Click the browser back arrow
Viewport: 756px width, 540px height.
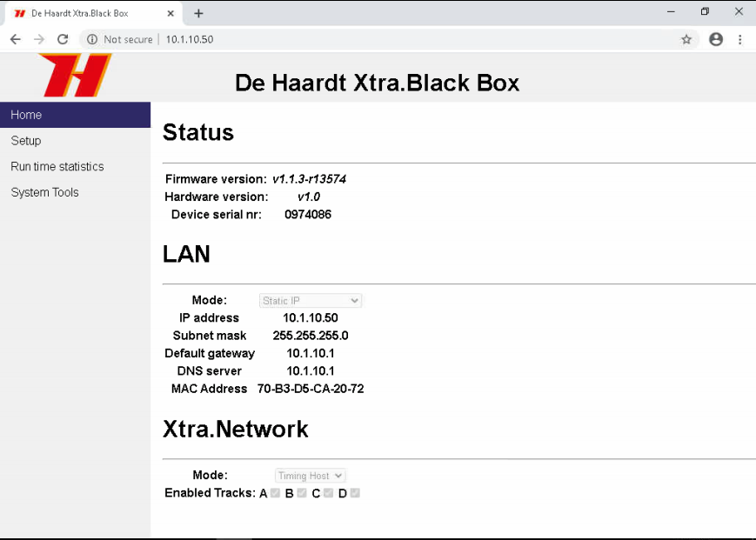pyautogui.click(x=16, y=39)
